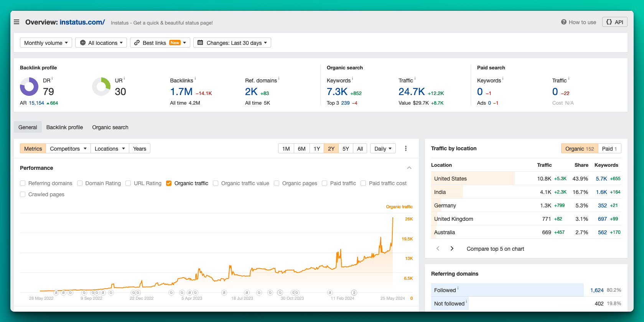
Task: Enable the Paid traffic checkbox
Action: pyautogui.click(x=324, y=183)
